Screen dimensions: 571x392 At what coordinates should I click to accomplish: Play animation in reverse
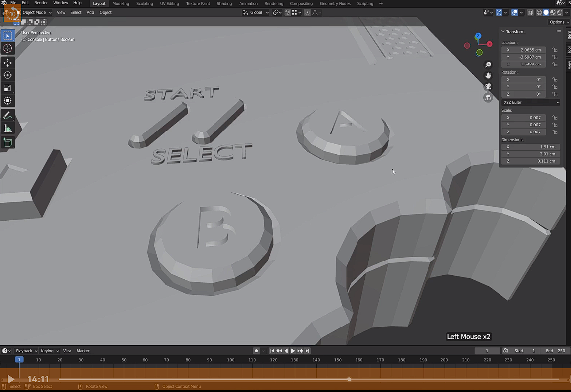pos(286,351)
